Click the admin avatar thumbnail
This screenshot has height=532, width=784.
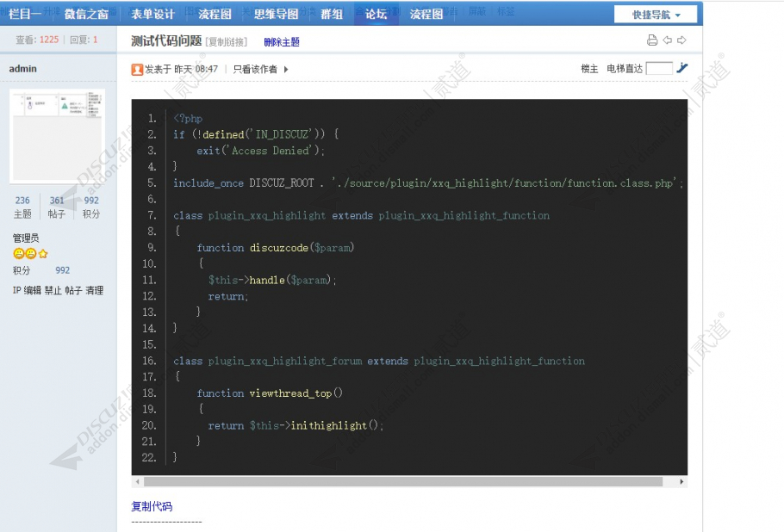coord(58,136)
